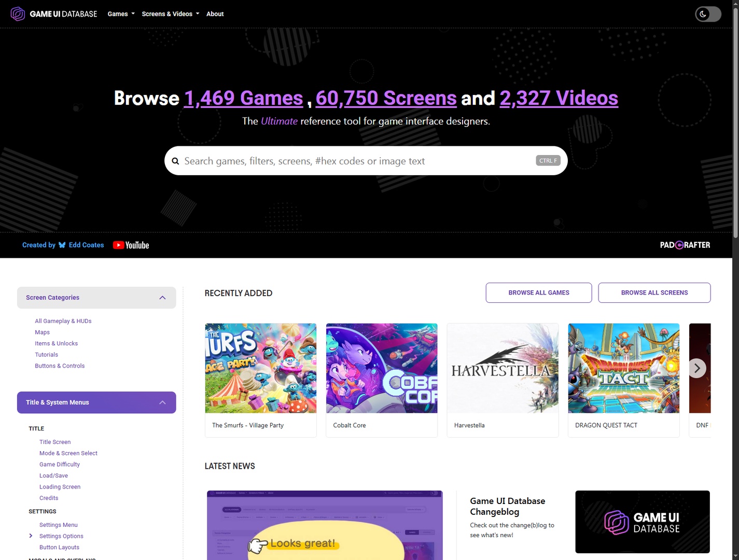The image size is (739, 560).
Task: Open the DRAGON QUEST TACT thumbnail
Action: (x=624, y=368)
